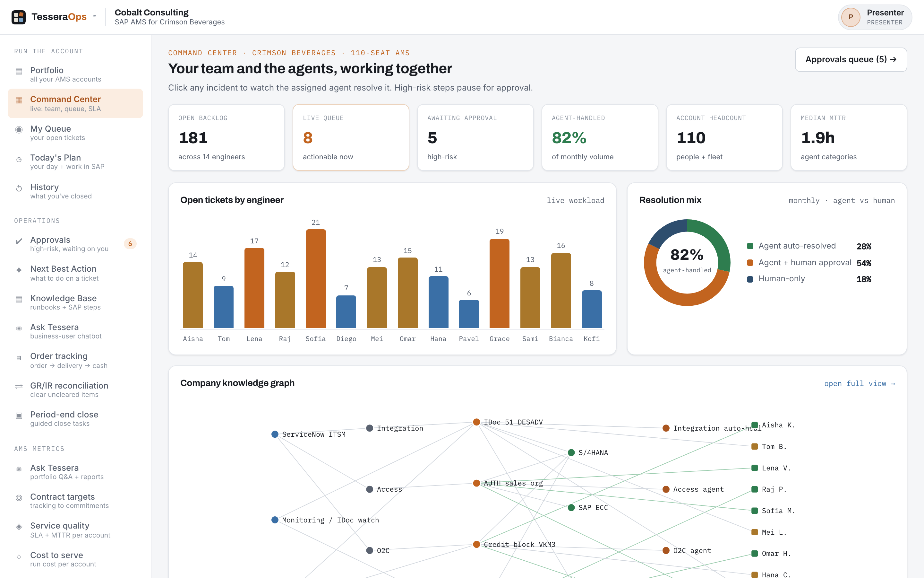
Task: Click the Approvals badge showing 6
Action: [130, 244]
